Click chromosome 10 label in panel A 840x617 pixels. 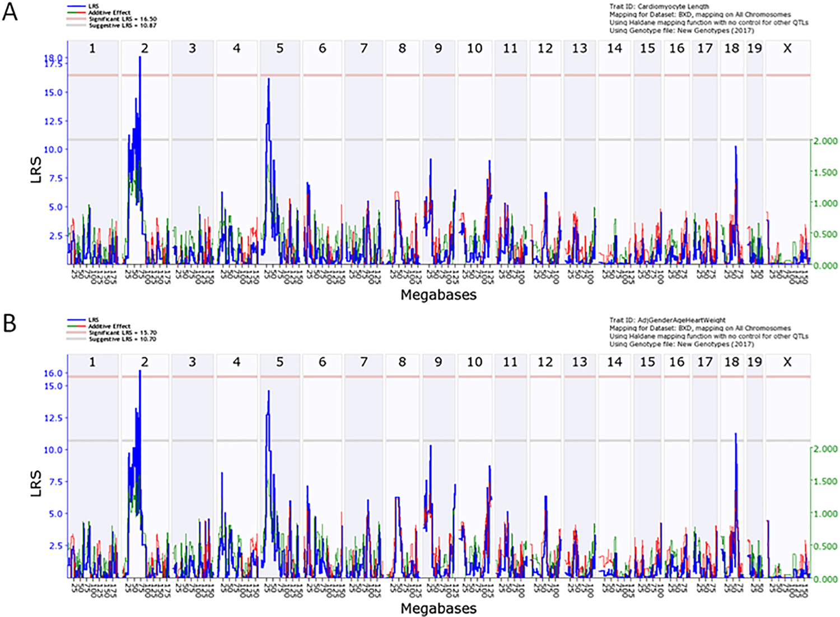(474, 49)
